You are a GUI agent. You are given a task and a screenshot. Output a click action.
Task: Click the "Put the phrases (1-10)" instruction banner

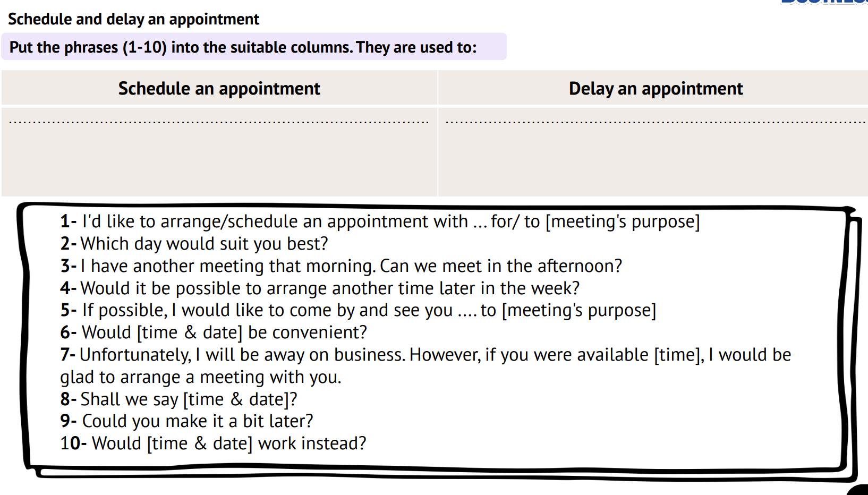pos(243,47)
